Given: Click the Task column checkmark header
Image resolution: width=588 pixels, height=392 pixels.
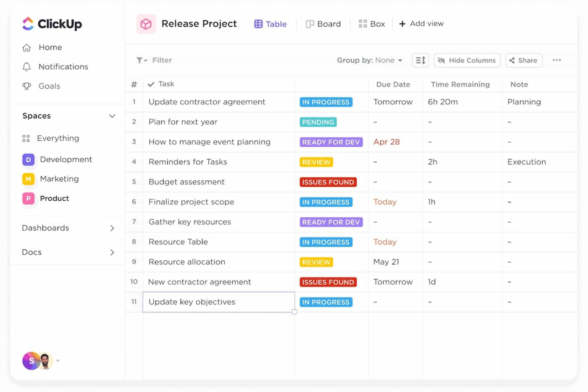Looking at the screenshot, I should coord(151,84).
